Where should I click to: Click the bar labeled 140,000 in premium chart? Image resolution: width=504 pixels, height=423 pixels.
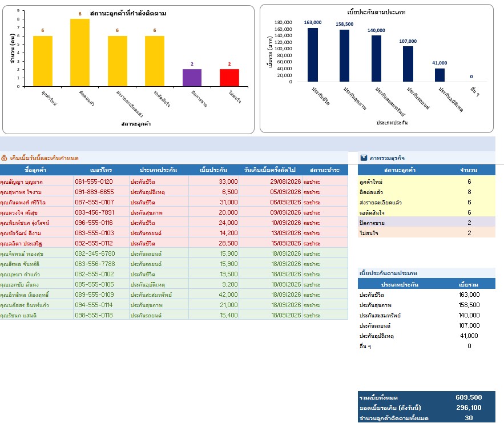click(376, 58)
